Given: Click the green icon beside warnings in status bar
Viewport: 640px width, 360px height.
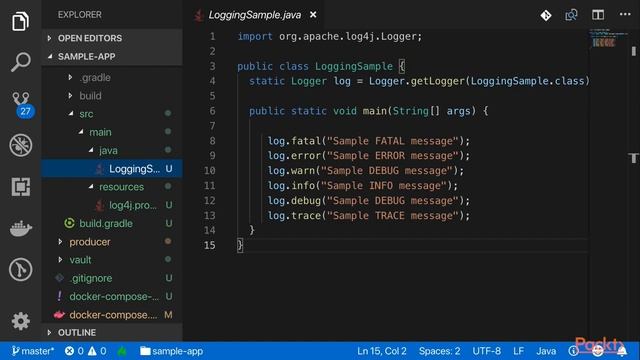Looking at the screenshot, I should tap(122, 351).
